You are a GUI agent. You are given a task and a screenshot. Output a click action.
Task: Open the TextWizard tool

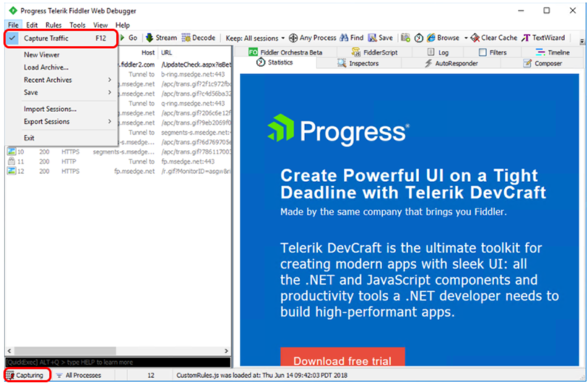(x=526, y=38)
